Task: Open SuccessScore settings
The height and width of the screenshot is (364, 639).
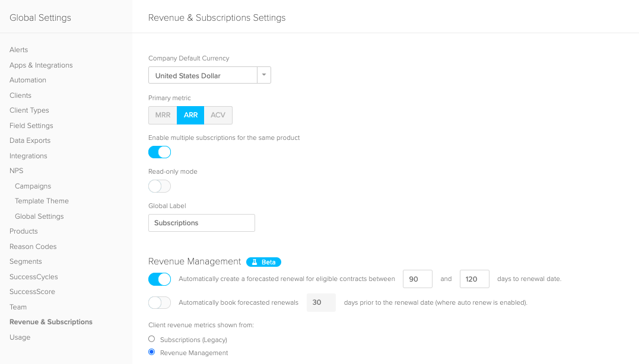Action: click(32, 292)
